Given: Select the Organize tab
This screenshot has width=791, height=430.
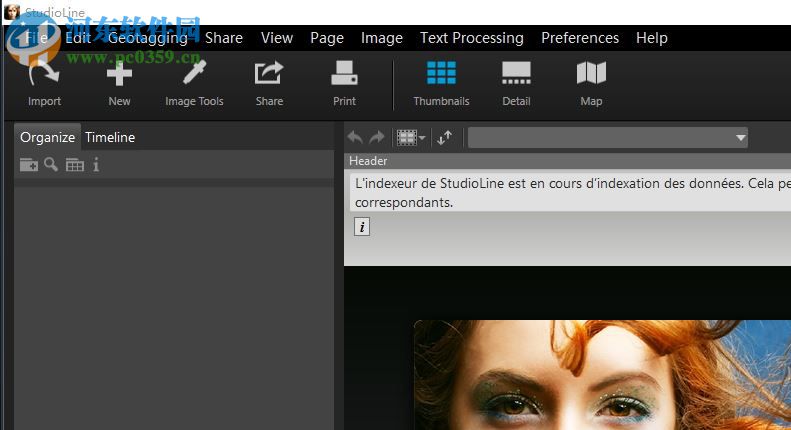Looking at the screenshot, I should point(47,137).
